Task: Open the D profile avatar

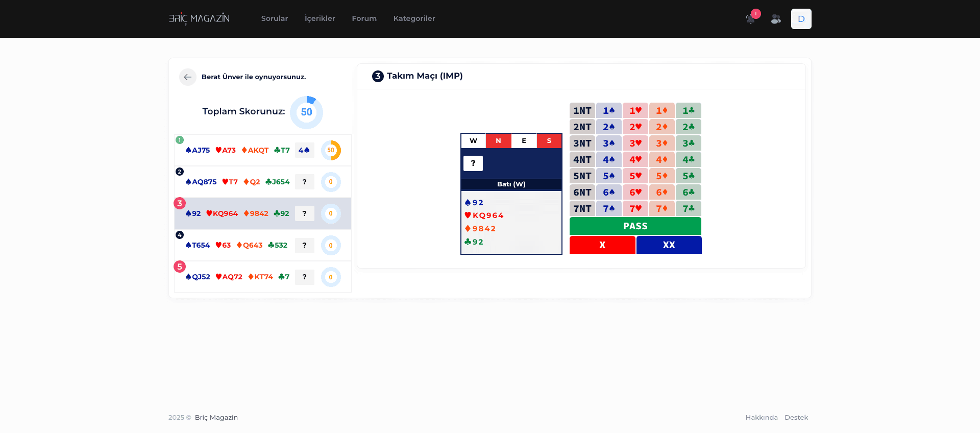Action: [801, 19]
